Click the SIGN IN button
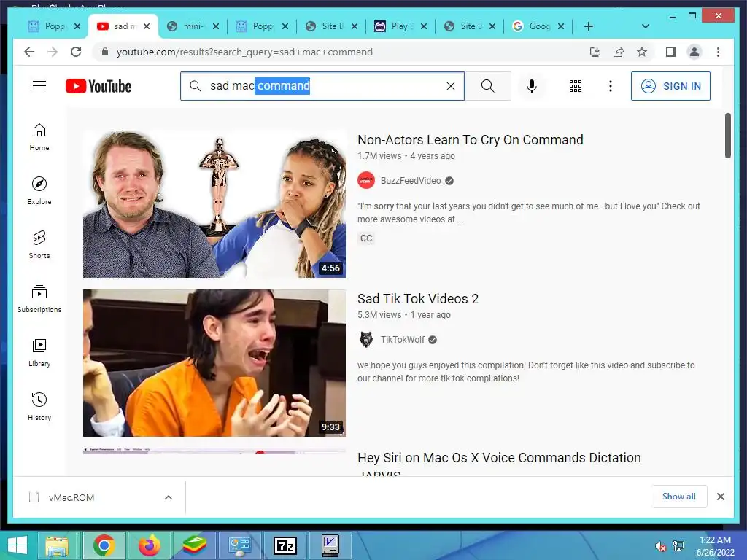The width and height of the screenshot is (747, 560). (670, 86)
